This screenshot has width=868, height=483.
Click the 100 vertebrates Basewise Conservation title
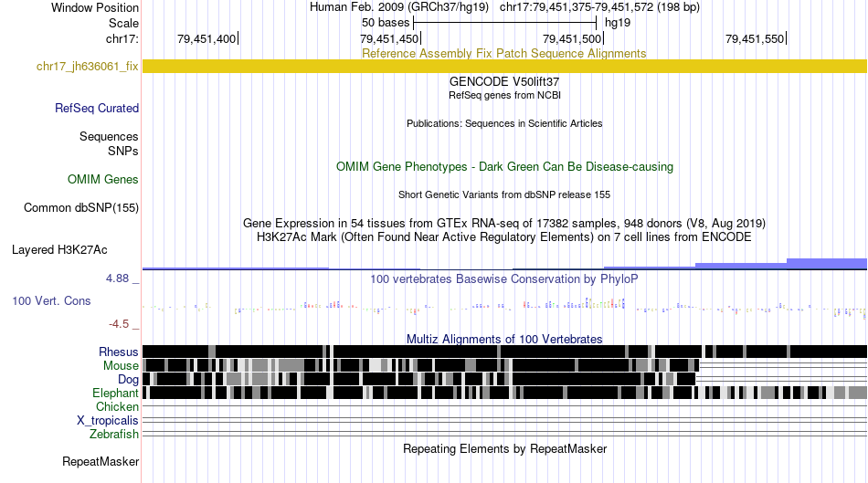[x=503, y=278]
